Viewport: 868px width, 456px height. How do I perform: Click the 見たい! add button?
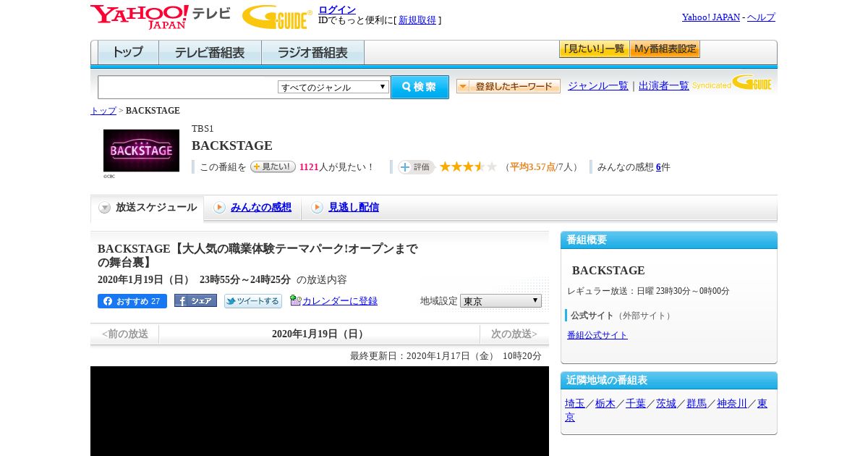click(273, 166)
